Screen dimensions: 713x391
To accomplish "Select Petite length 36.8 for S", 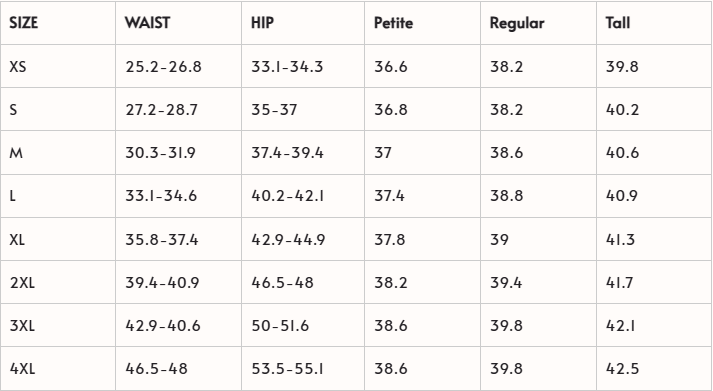I will (391, 110).
